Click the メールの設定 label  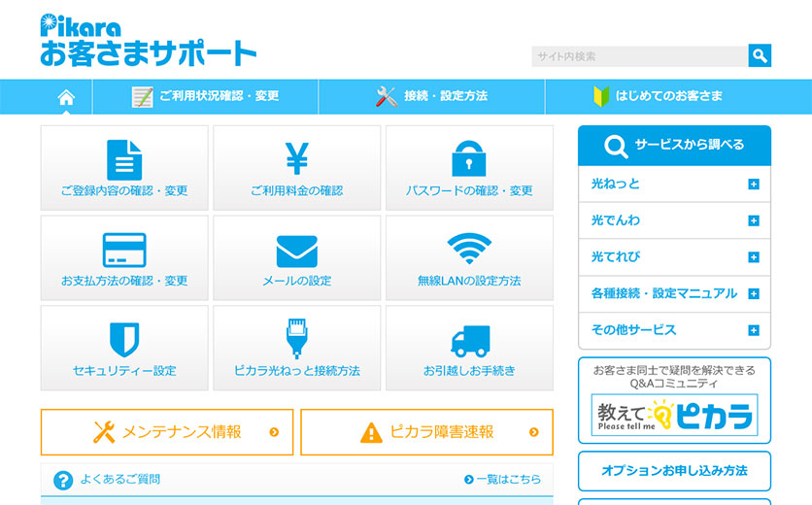click(x=297, y=281)
